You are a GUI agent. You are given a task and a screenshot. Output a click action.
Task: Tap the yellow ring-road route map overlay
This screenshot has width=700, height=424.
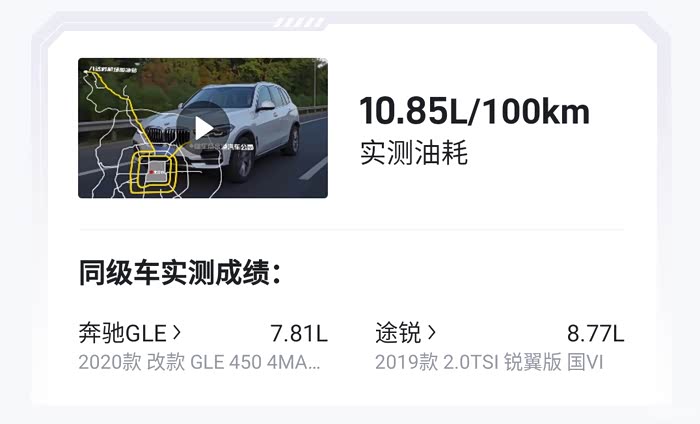pyautogui.click(x=154, y=173)
